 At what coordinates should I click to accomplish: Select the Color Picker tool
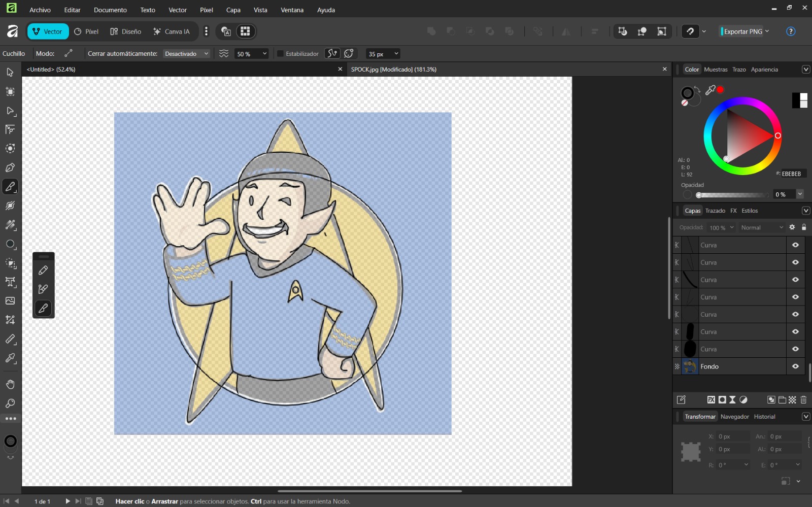[9, 359]
